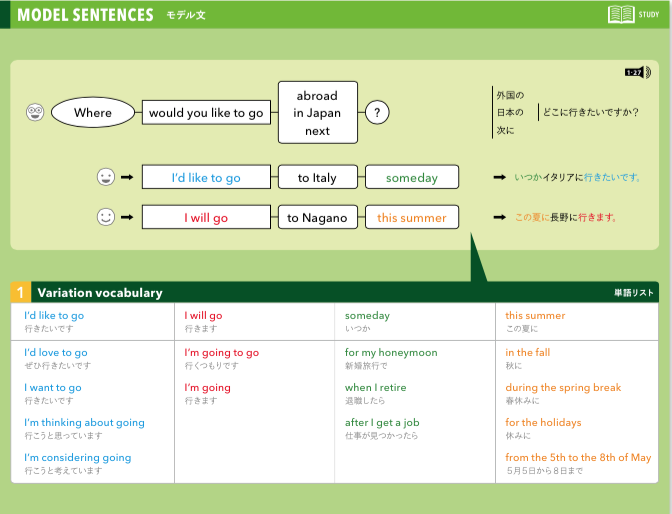The width and height of the screenshot is (672, 514).
Task: Click 'from the 5th to the 8th of May'
Action: point(578,458)
